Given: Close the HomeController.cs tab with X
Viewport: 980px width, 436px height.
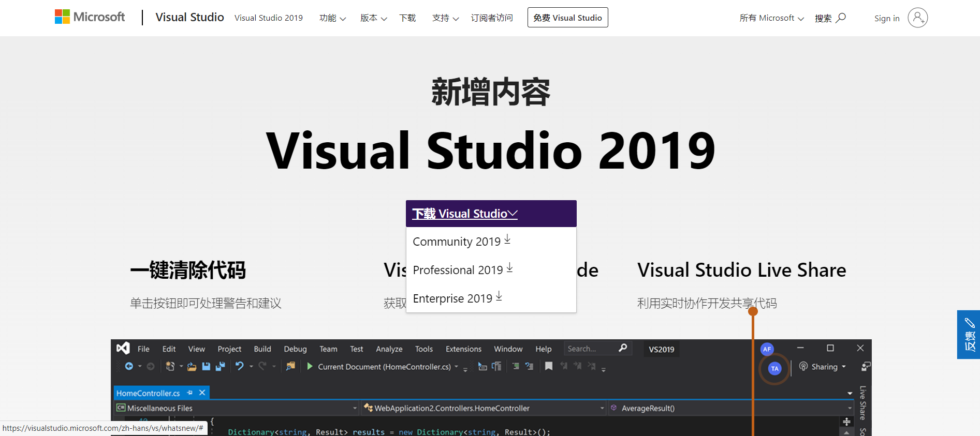Looking at the screenshot, I should coord(202,393).
